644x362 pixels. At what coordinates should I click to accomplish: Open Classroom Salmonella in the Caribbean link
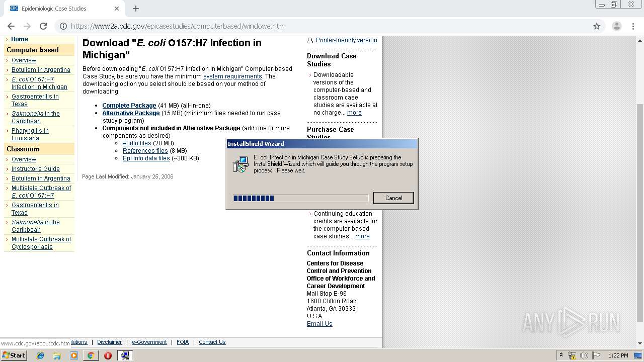click(36, 226)
